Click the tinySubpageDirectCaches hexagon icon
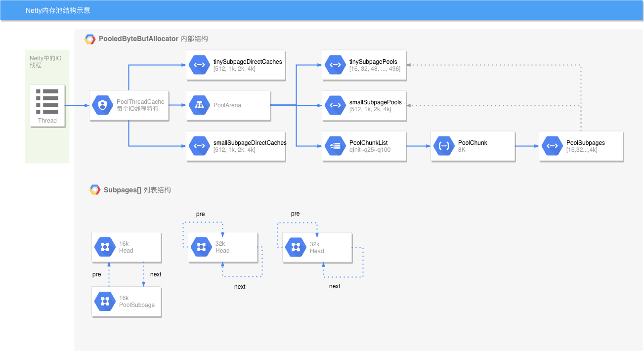The height and width of the screenshot is (351, 644). [199, 65]
